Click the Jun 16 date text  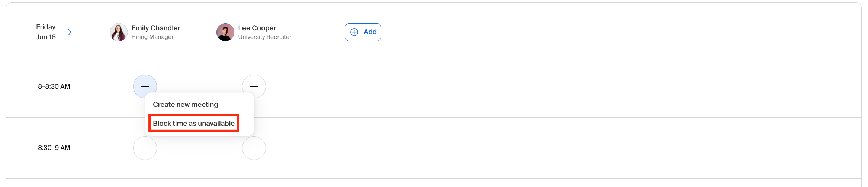pyautogui.click(x=46, y=37)
